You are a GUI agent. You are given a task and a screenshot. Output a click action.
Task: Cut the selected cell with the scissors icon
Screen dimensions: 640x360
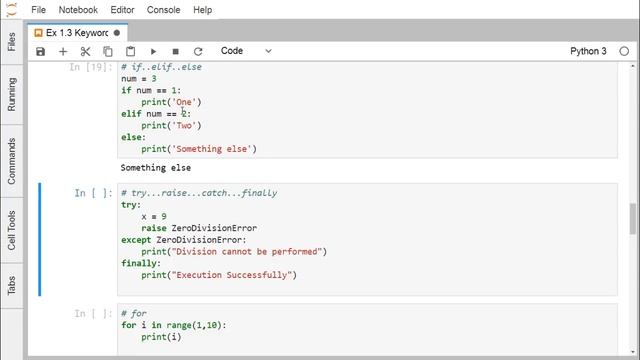click(85, 51)
